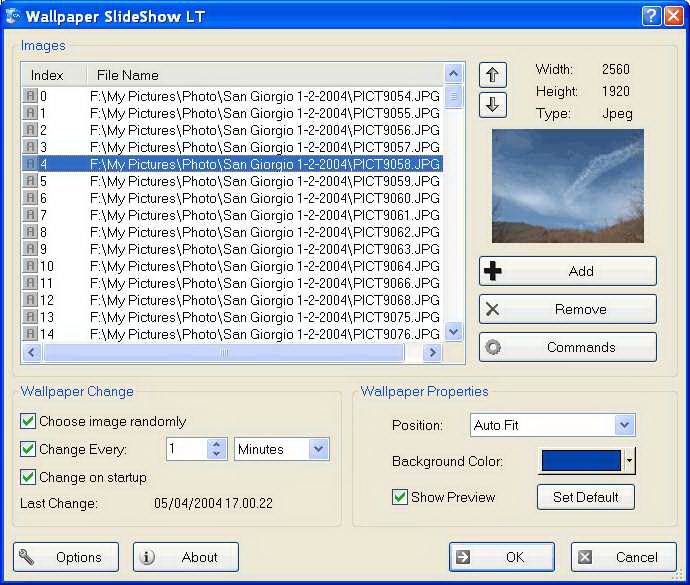Click the row icon for index 10
The width and height of the screenshot is (690, 585).
click(30, 266)
